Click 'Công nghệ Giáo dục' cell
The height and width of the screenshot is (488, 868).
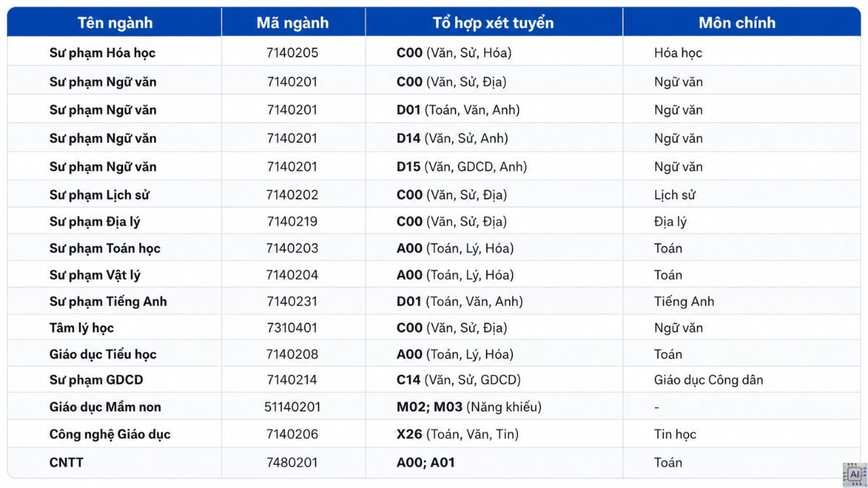click(110, 435)
